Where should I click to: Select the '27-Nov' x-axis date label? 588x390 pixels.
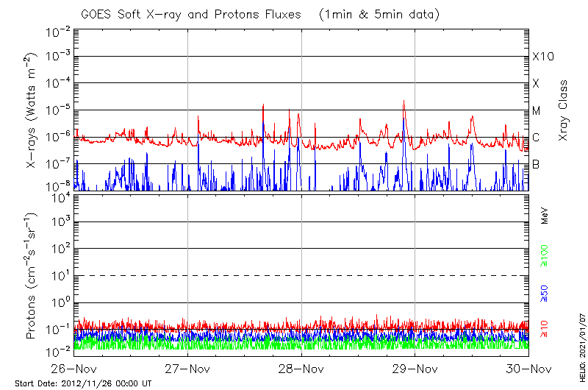click(x=187, y=369)
